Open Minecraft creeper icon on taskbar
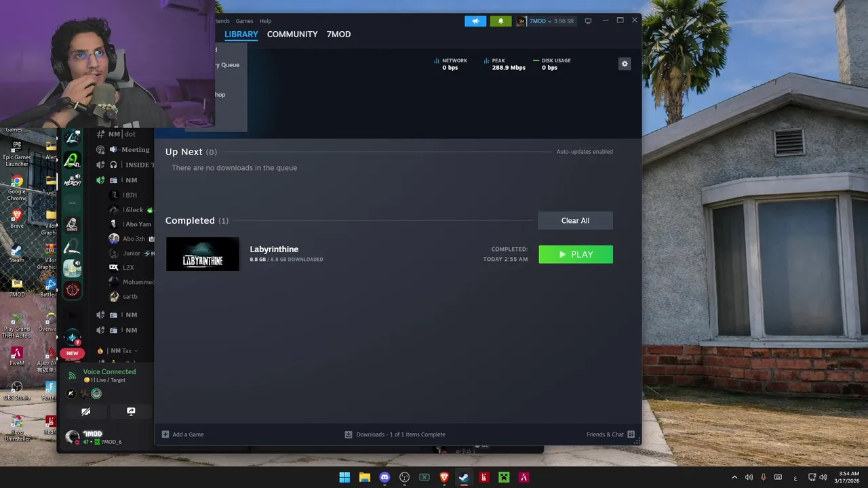The width and height of the screenshot is (868, 488). click(504, 477)
